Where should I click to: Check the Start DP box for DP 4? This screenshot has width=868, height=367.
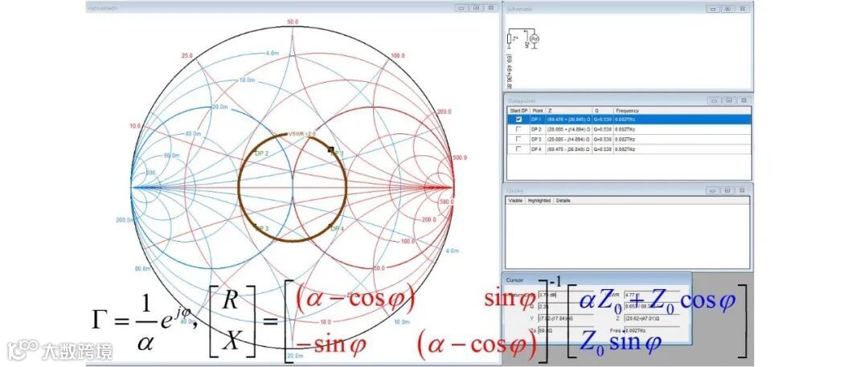pos(518,149)
